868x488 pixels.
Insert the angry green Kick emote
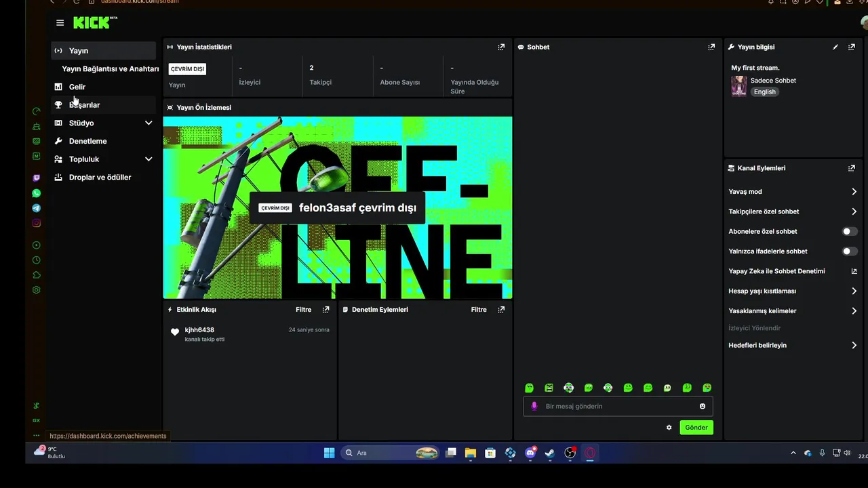[x=549, y=388]
